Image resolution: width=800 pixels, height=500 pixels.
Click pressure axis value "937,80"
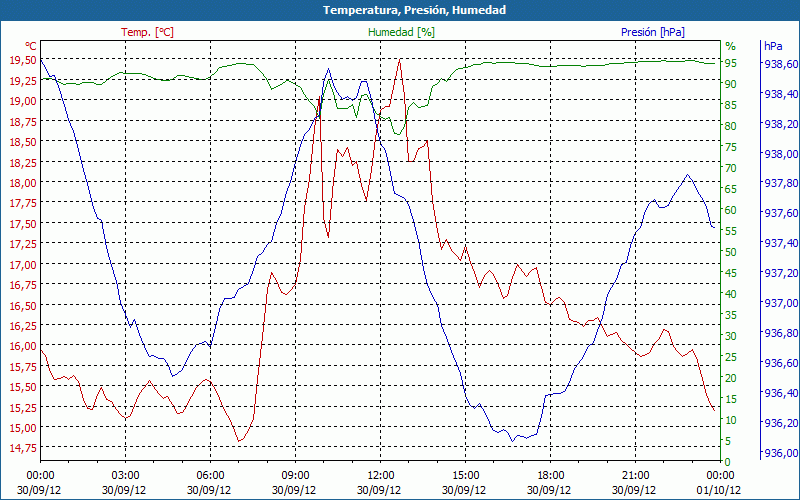[x=780, y=184]
